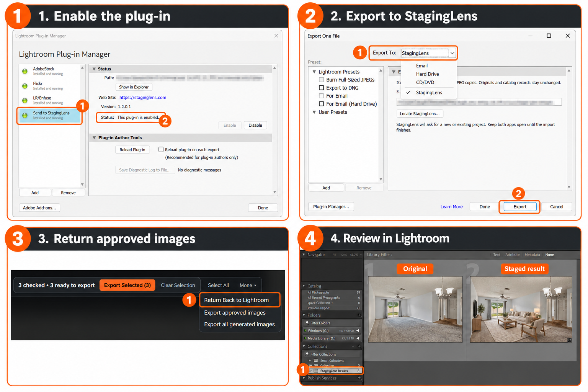The image size is (588, 392).
Task: Check the Burn Full-Sized JPEGs preset
Action: pos(322,80)
